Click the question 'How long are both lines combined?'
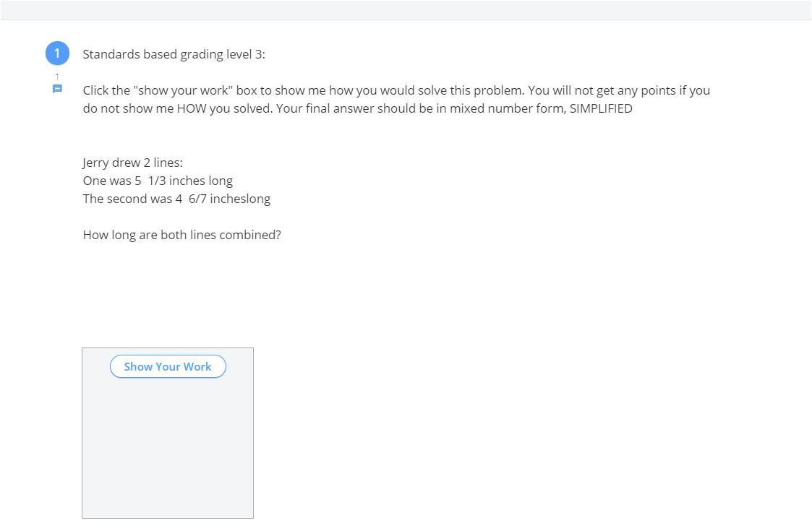Viewport: 812px width, 531px height. 181,235
